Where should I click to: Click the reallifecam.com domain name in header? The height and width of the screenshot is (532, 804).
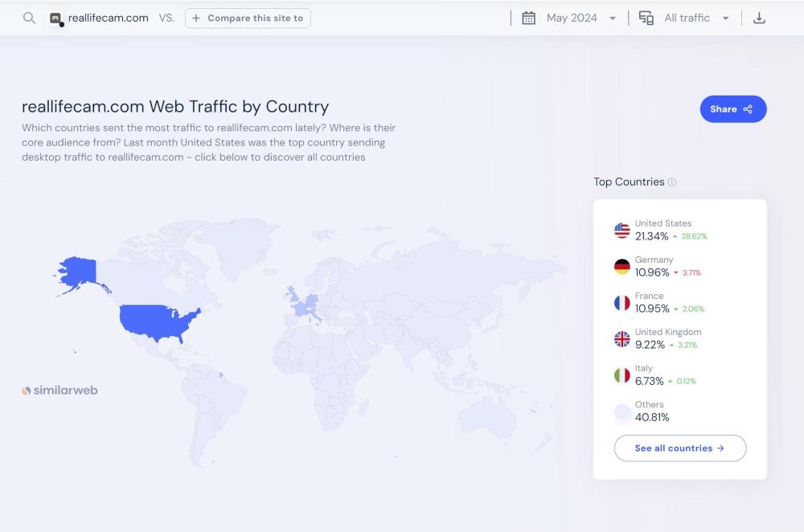click(109, 18)
